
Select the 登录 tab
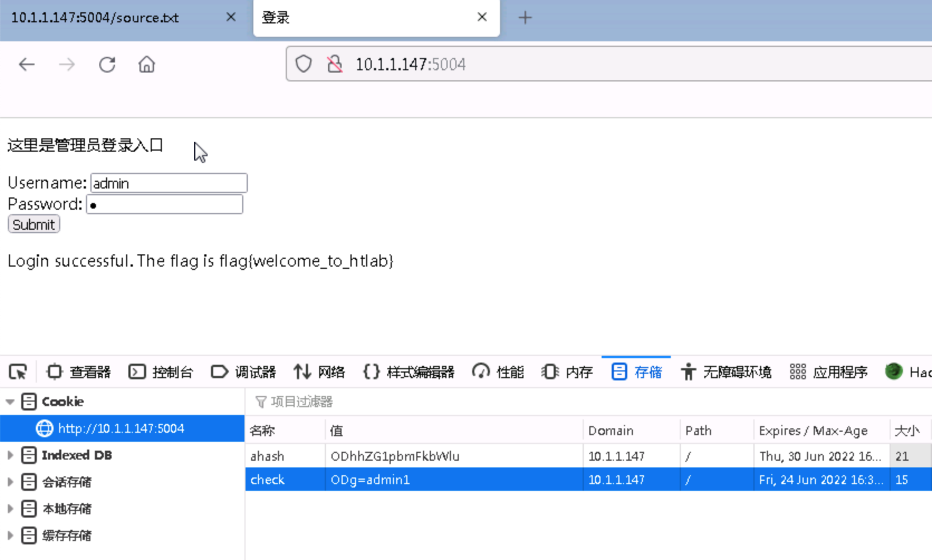[x=276, y=18]
